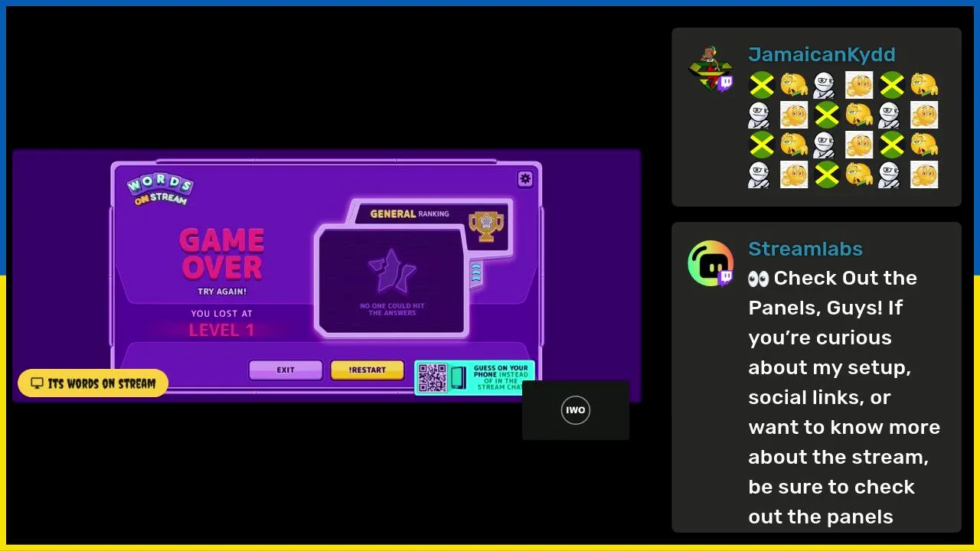The width and height of the screenshot is (980, 551).
Task: Click the broken star icon
Action: [x=392, y=272]
